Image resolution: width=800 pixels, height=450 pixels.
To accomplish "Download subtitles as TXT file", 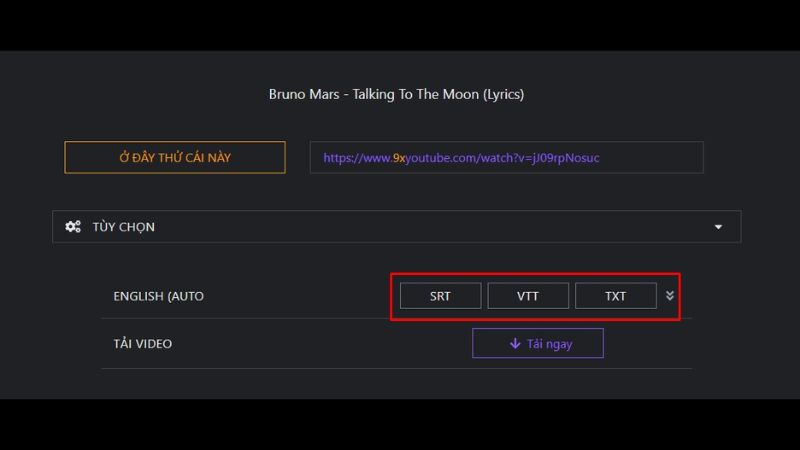I will coord(615,296).
